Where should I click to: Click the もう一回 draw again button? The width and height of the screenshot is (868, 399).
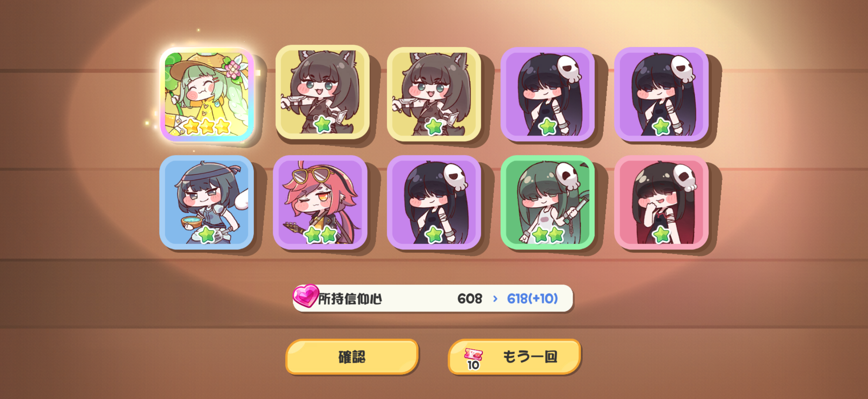point(514,357)
